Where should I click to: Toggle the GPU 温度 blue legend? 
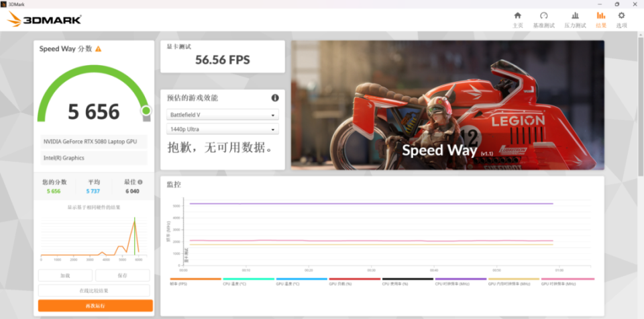tap(301, 281)
